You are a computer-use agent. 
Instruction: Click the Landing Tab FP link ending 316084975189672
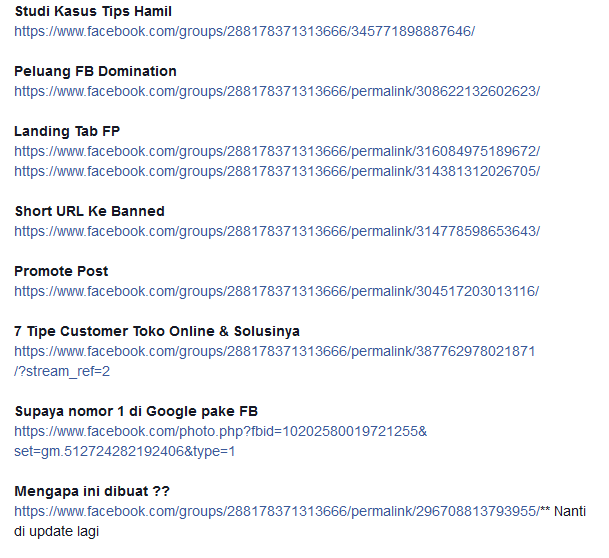coord(277,151)
